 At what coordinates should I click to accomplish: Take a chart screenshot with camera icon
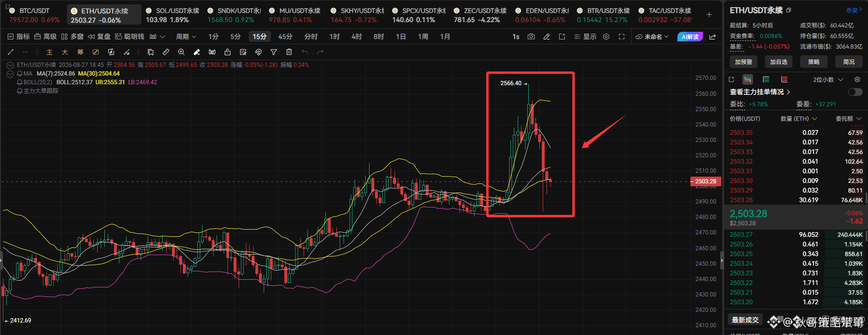click(x=531, y=37)
